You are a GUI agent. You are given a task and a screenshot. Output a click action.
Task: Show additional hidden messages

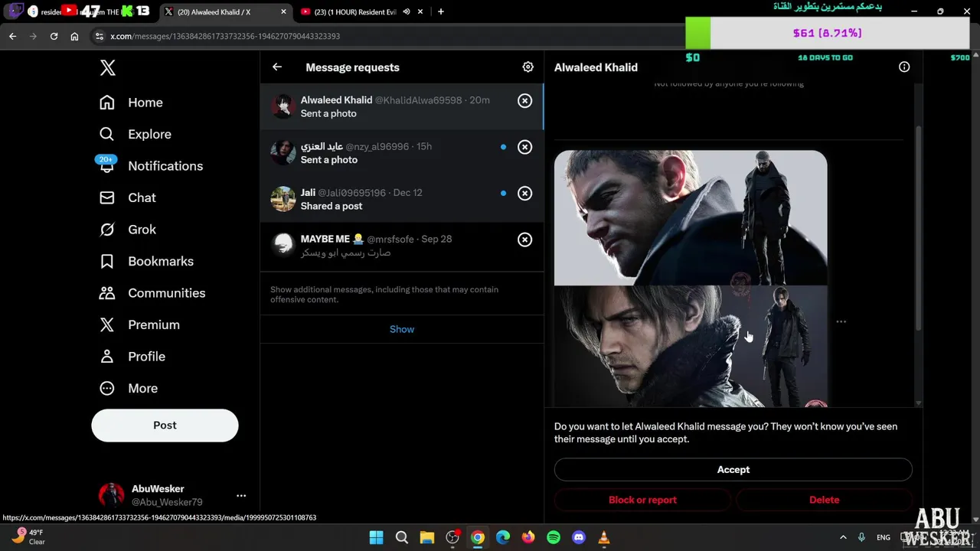pyautogui.click(x=402, y=329)
